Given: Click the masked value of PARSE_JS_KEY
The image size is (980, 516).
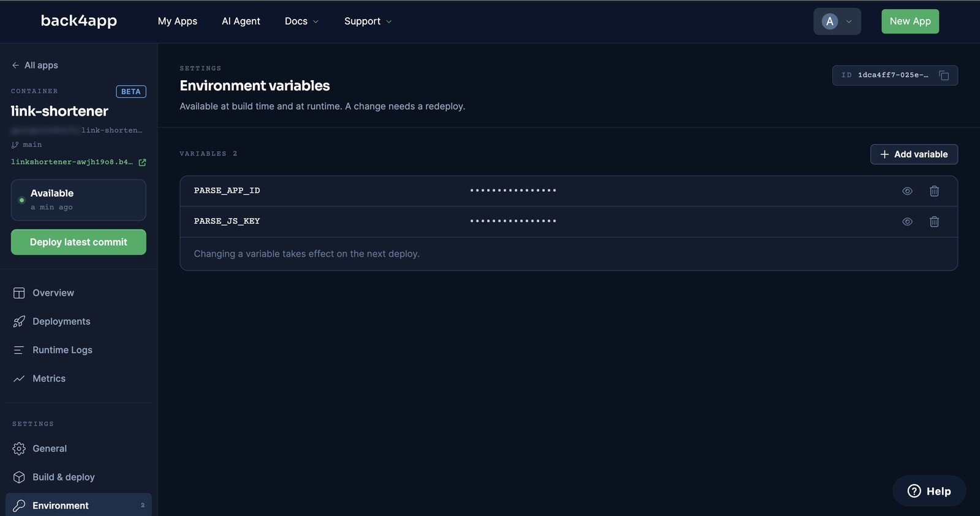Looking at the screenshot, I should tap(513, 222).
